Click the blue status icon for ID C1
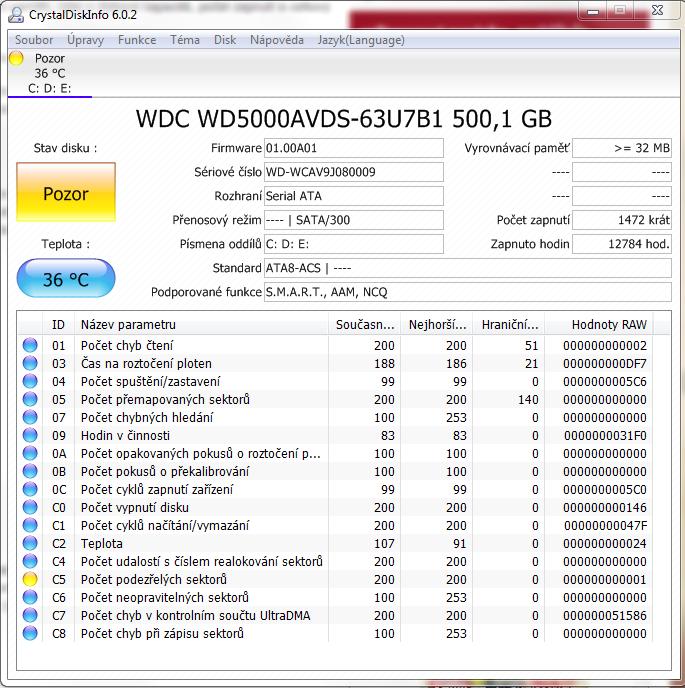 (30, 525)
